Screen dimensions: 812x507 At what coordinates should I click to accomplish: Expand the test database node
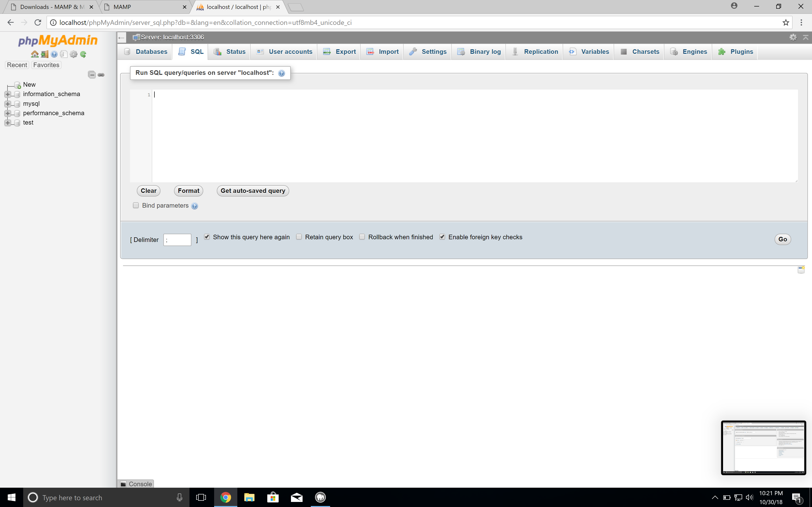point(8,123)
